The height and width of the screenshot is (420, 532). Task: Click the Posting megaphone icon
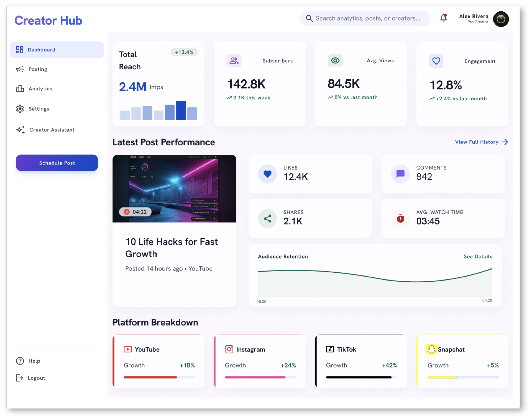(20, 69)
